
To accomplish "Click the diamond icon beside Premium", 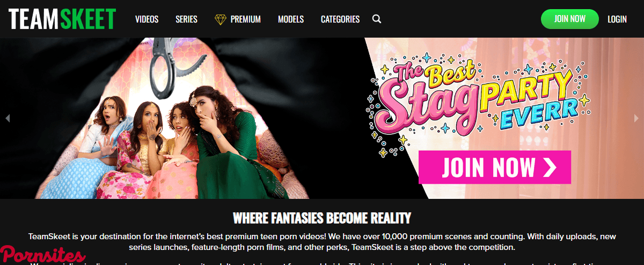I will click(220, 19).
